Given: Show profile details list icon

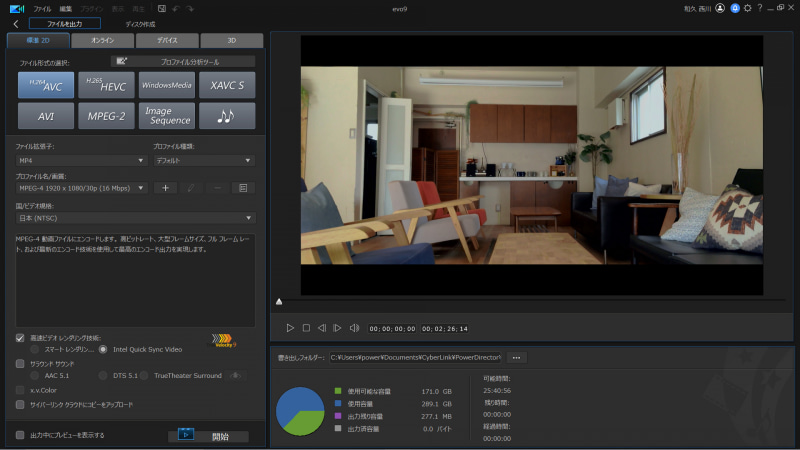Looking at the screenshot, I should tap(243, 188).
